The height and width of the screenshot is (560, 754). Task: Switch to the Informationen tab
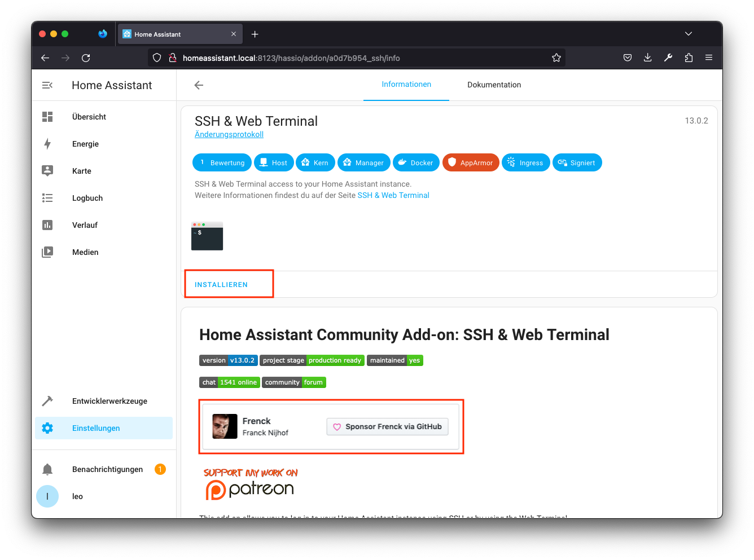coord(406,85)
